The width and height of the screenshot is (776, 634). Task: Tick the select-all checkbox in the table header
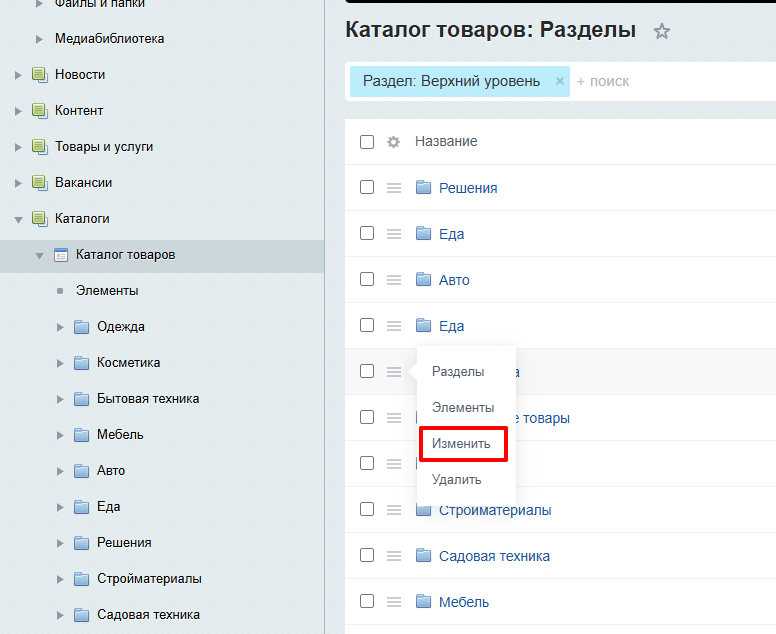coord(367,142)
